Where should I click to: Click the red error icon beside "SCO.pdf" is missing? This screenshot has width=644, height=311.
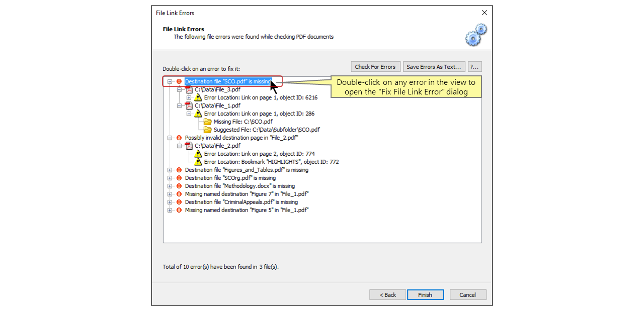click(179, 81)
